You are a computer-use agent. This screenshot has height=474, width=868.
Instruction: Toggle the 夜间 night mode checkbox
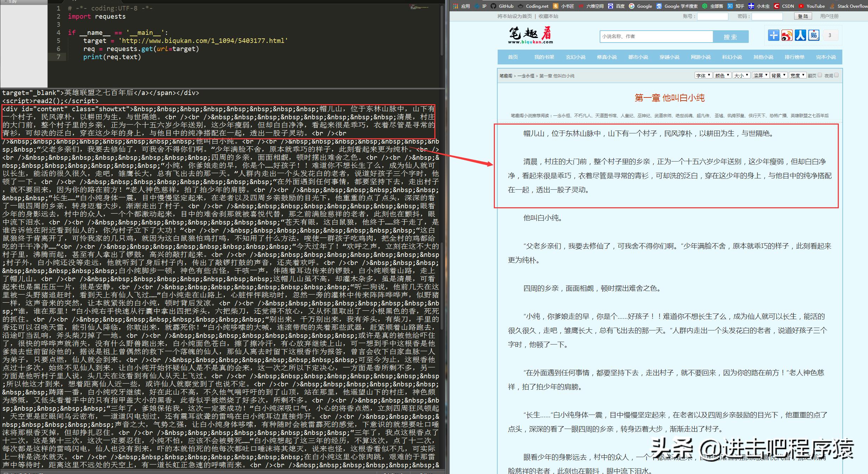[x=836, y=75]
